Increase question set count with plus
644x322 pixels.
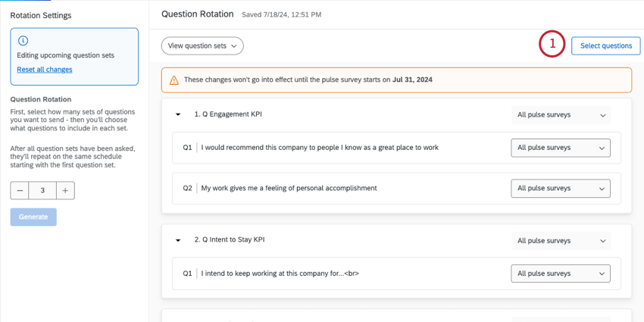click(65, 191)
